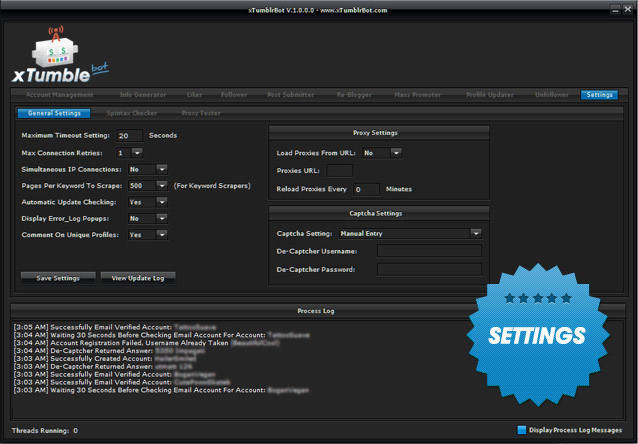638x444 pixels.
Task: Open the Simultaneous IP Connections dropdown
Action: click(162, 169)
